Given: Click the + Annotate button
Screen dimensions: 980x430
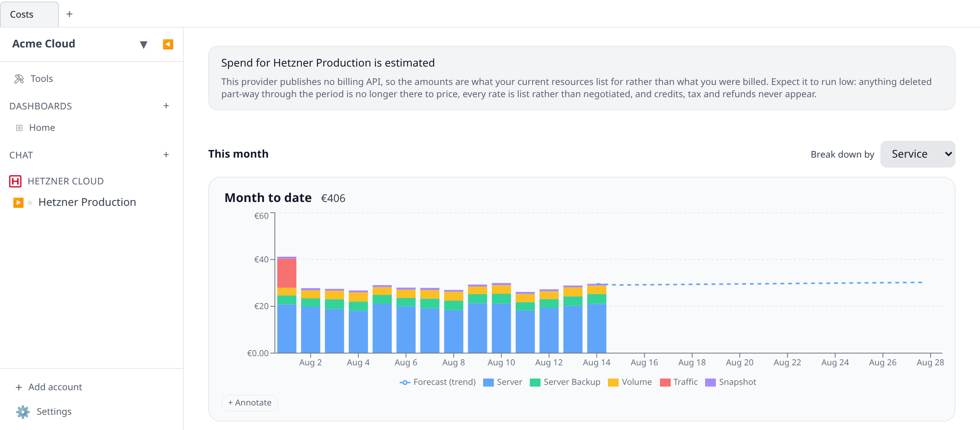Looking at the screenshot, I should (250, 403).
